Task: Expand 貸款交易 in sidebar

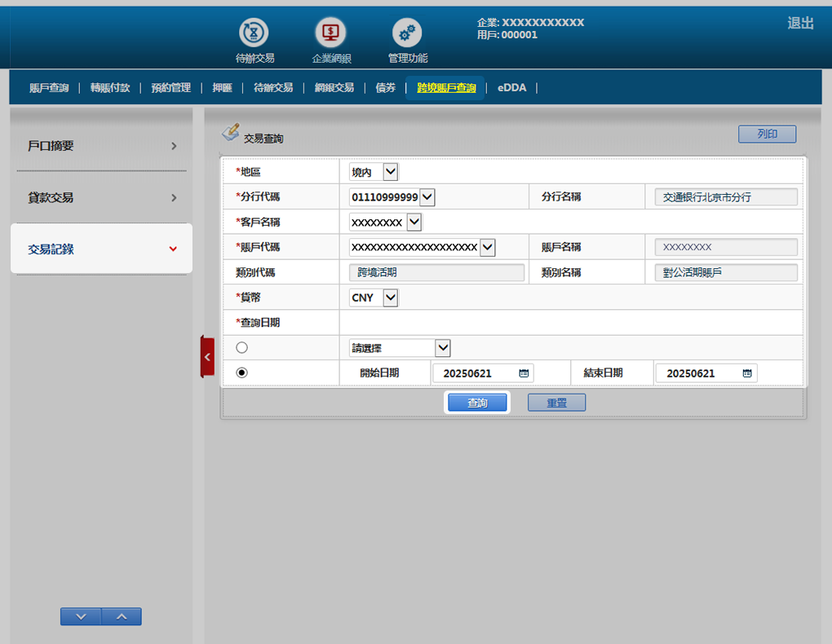Action: (x=101, y=198)
